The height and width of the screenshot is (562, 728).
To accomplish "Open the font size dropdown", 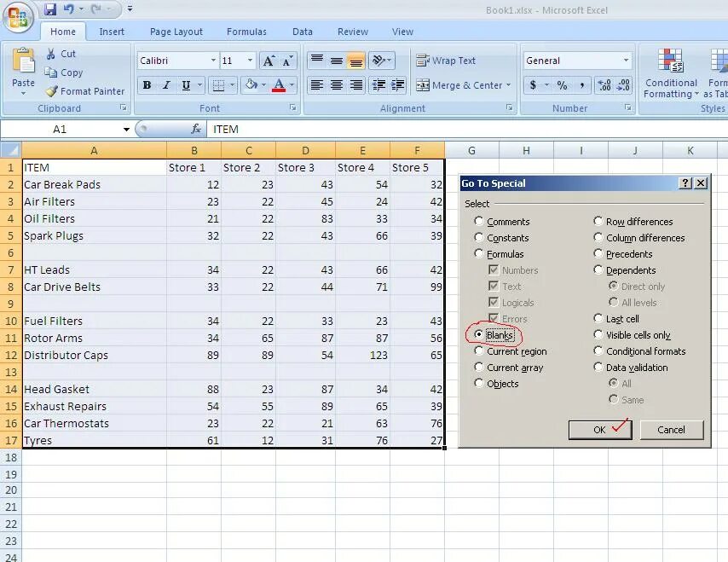I will tap(250, 61).
